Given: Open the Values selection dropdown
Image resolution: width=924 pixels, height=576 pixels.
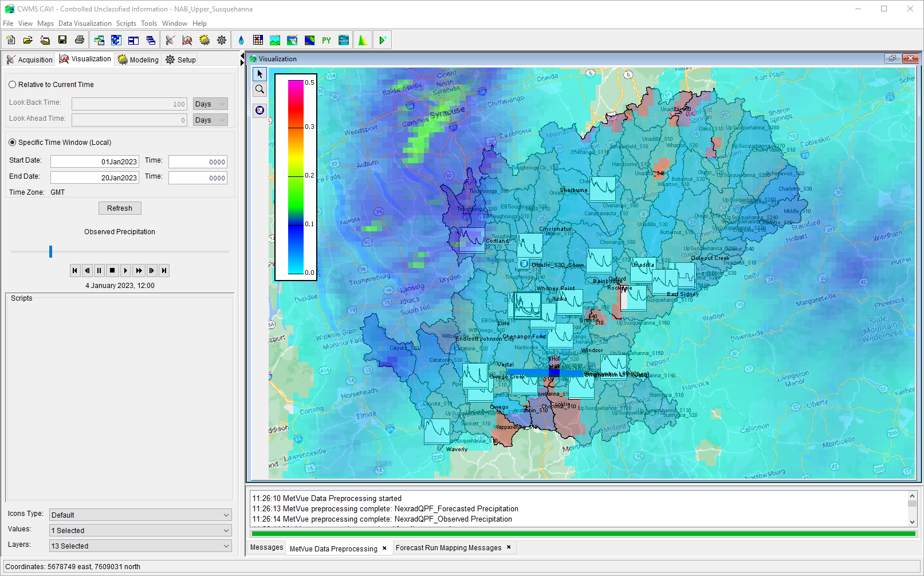Looking at the screenshot, I should 140,530.
